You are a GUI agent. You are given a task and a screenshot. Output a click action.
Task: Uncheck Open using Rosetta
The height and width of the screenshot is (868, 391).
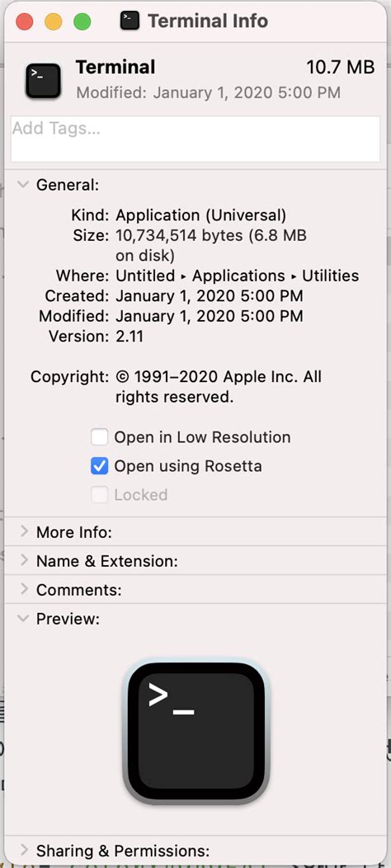tap(99, 466)
